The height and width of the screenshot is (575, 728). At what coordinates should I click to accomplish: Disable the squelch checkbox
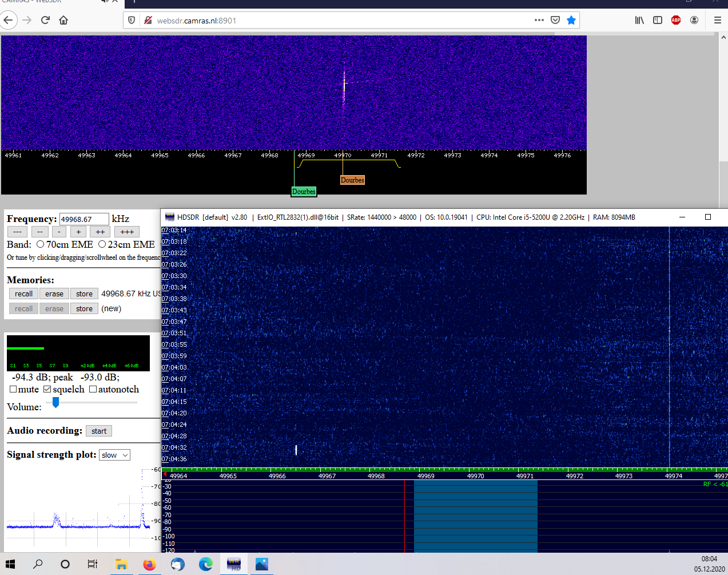click(47, 389)
